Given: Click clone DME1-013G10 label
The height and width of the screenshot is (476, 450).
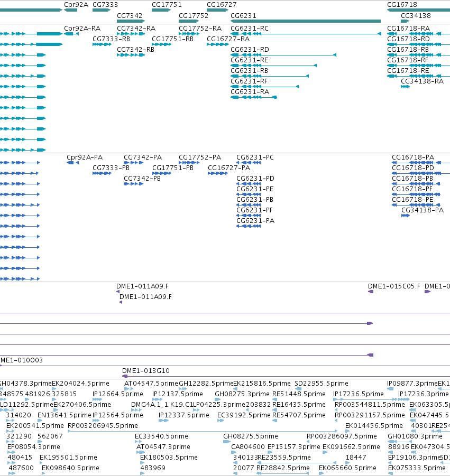Looking at the screenshot, I should [146, 371].
